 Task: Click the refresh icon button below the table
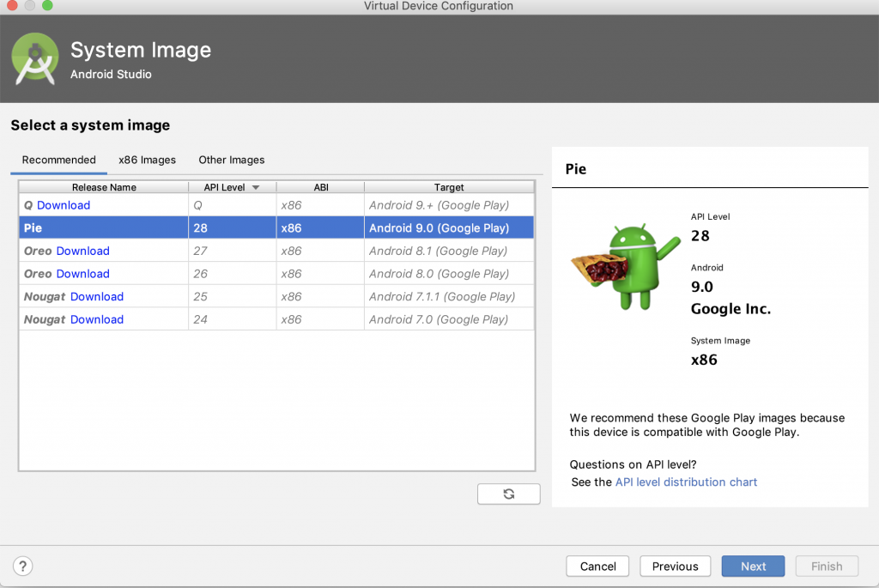509,494
